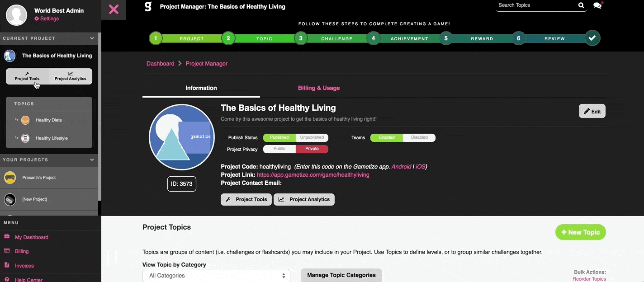Close the sidebar with the pink X
This screenshot has width=644, height=282.
114,9
